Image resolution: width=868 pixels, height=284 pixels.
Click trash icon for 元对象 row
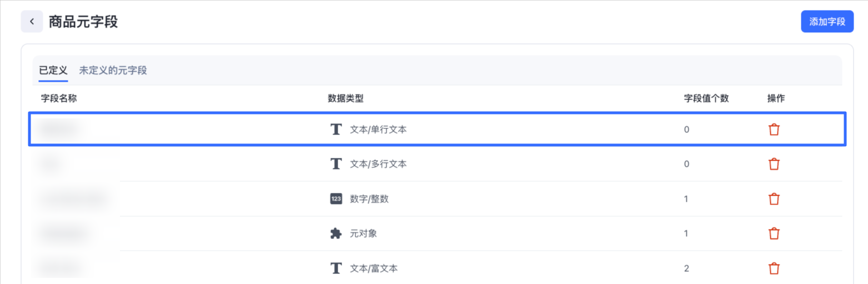pos(774,233)
